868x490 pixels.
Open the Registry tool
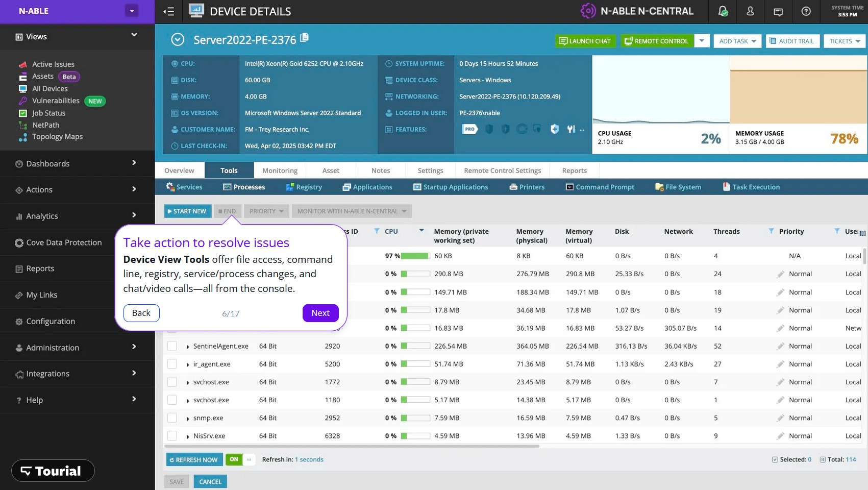pos(304,187)
